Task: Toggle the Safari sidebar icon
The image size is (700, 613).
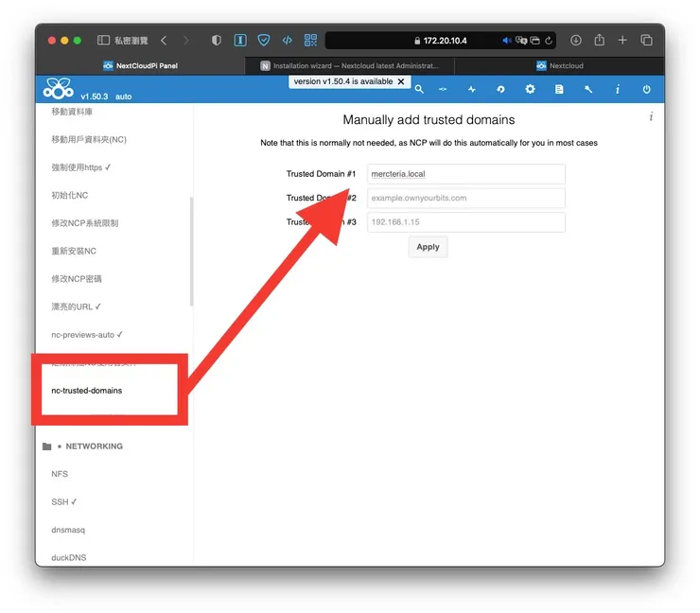Action: (x=103, y=40)
